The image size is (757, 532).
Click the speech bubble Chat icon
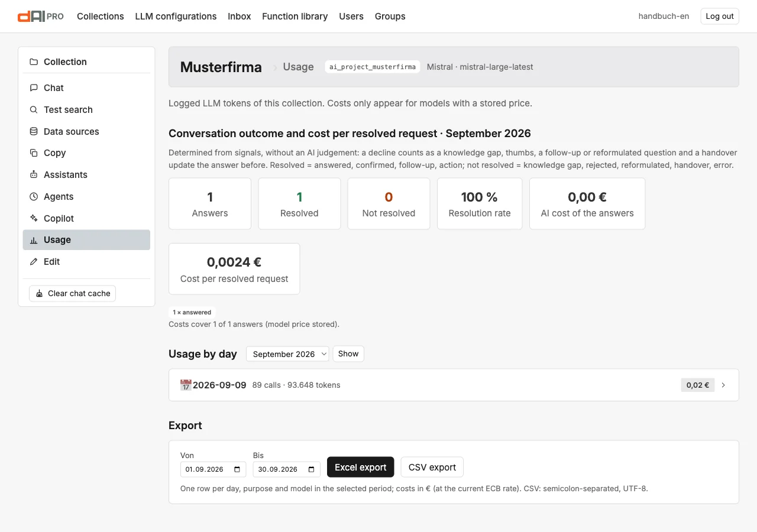point(34,88)
